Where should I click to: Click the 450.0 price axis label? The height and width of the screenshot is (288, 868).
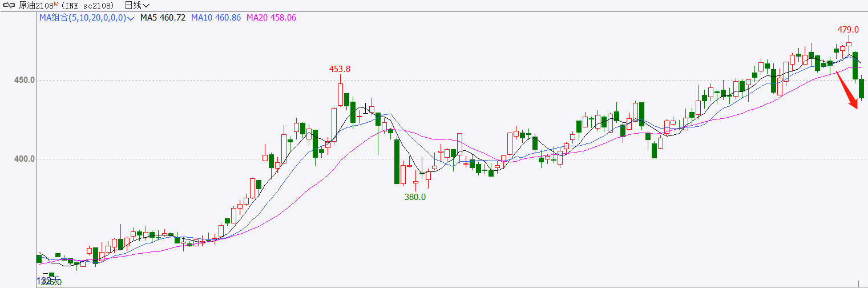point(25,80)
